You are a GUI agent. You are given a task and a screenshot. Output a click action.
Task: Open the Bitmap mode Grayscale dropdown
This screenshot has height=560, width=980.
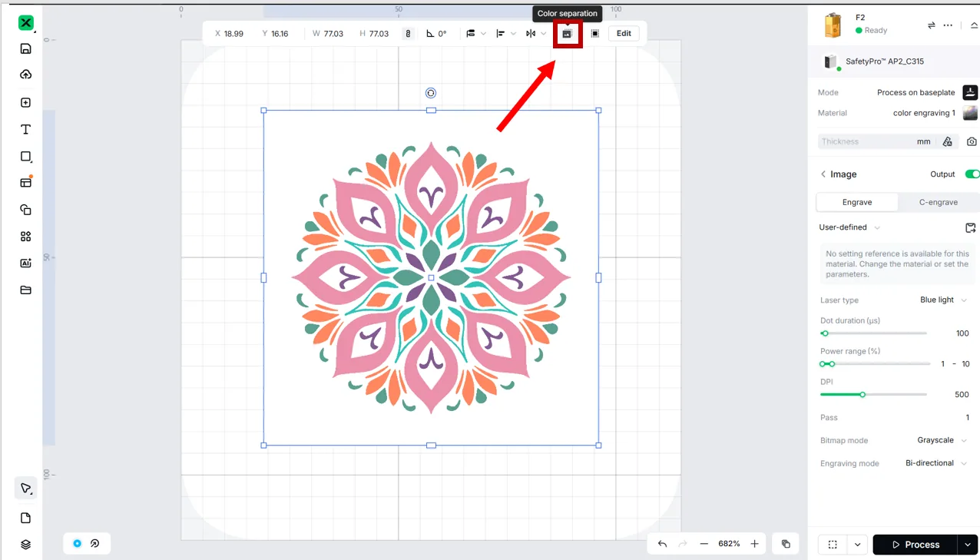(942, 440)
